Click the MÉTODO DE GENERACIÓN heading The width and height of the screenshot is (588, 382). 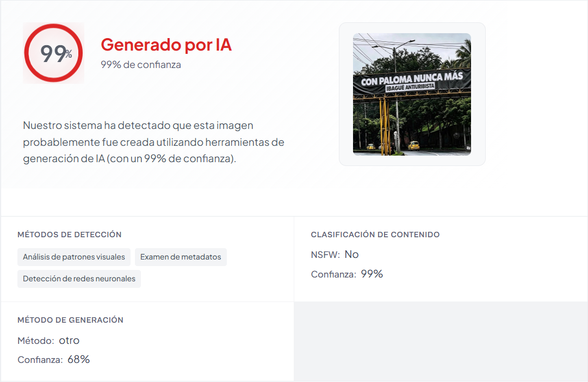71,320
